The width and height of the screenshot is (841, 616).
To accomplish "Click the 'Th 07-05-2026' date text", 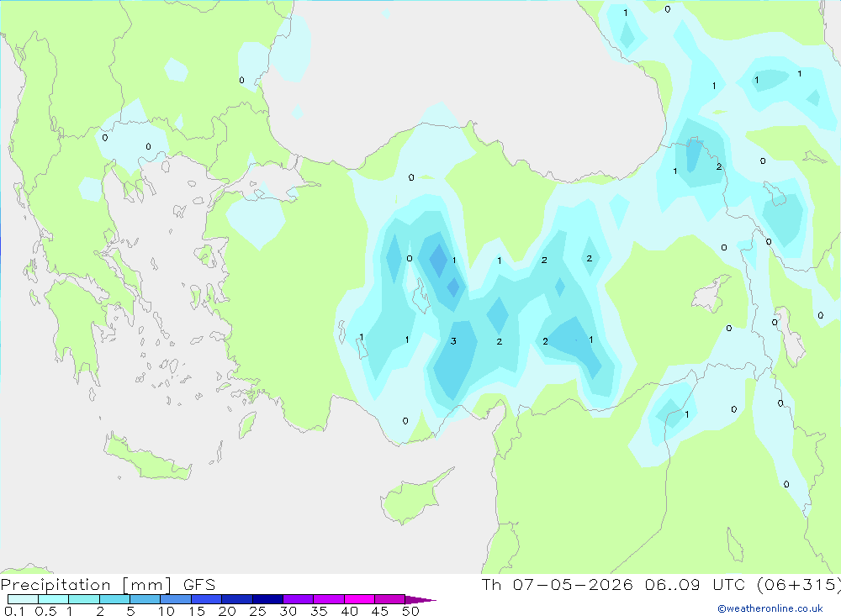I will click(x=558, y=584).
